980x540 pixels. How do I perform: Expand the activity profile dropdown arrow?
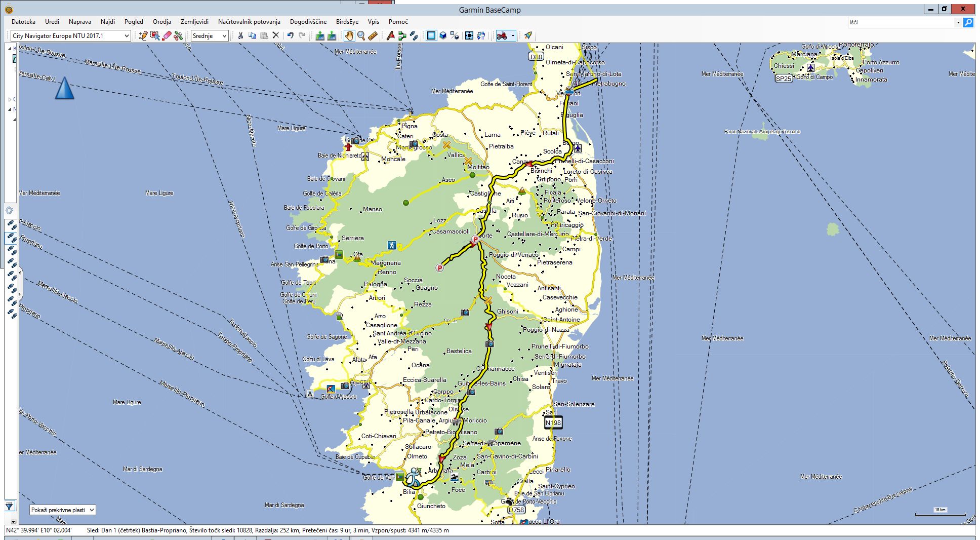click(x=513, y=35)
